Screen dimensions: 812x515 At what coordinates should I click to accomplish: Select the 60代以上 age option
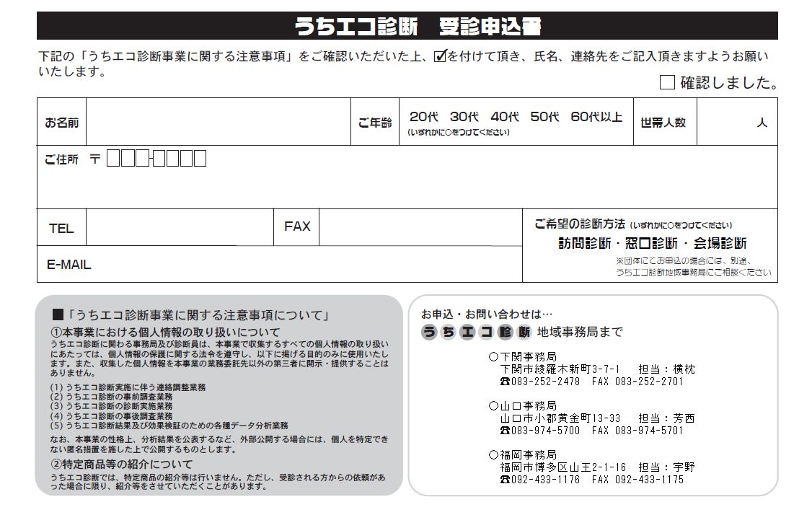(x=596, y=117)
